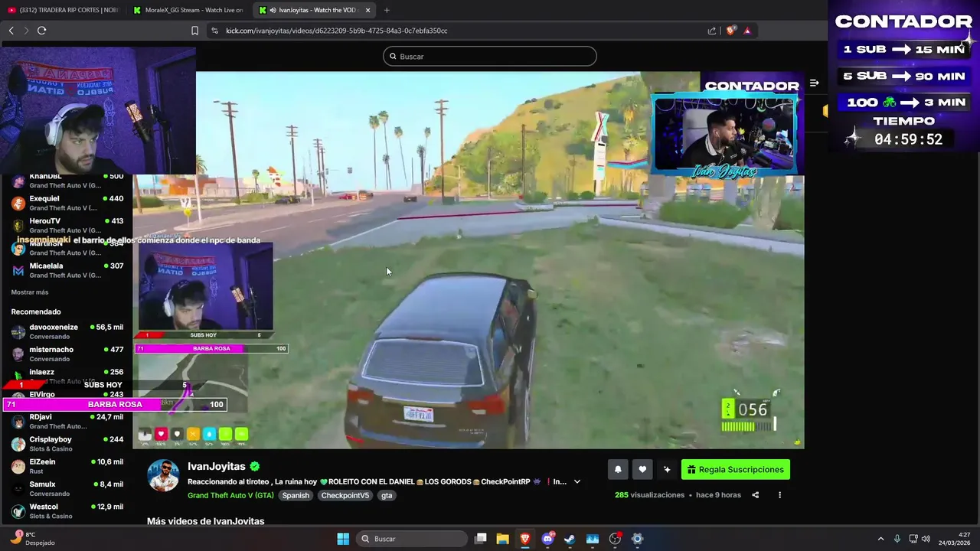Image resolution: width=980 pixels, height=551 pixels.
Task: Click the browser forward arrow
Action: 26,31
